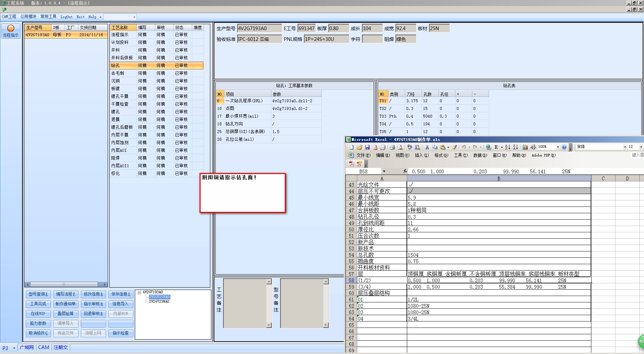Open the 公用模块 menu
Screen dimensions: 644x354
point(28,17)
